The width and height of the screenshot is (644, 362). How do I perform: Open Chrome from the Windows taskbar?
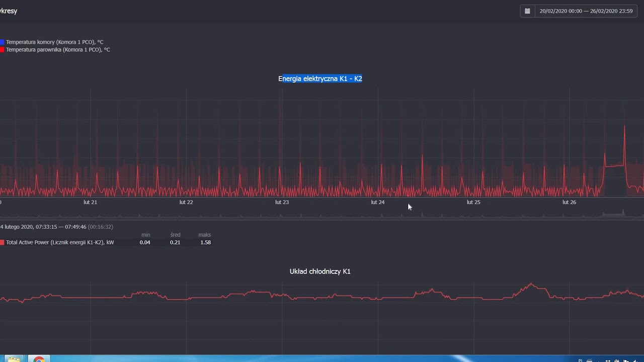pos(39,359)
